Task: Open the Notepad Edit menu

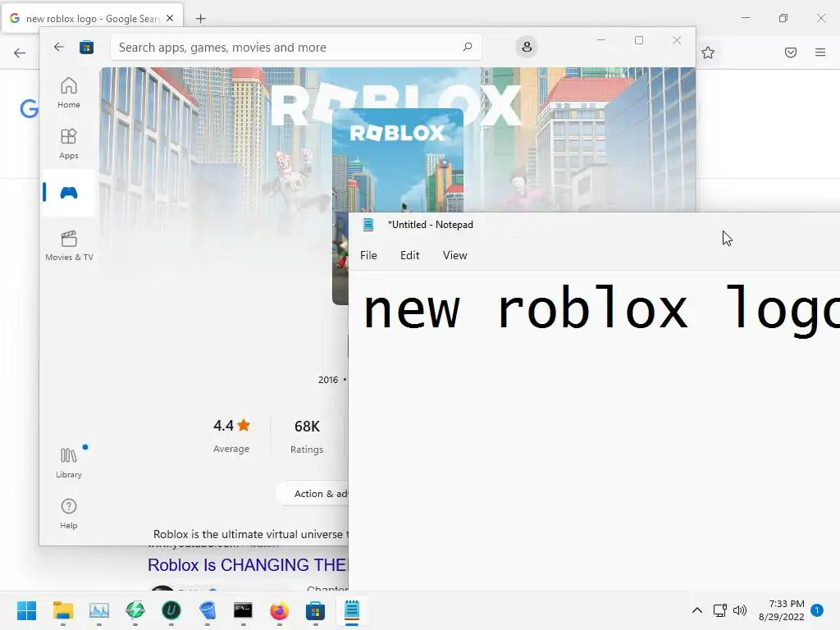Action: tap(410, 256)
